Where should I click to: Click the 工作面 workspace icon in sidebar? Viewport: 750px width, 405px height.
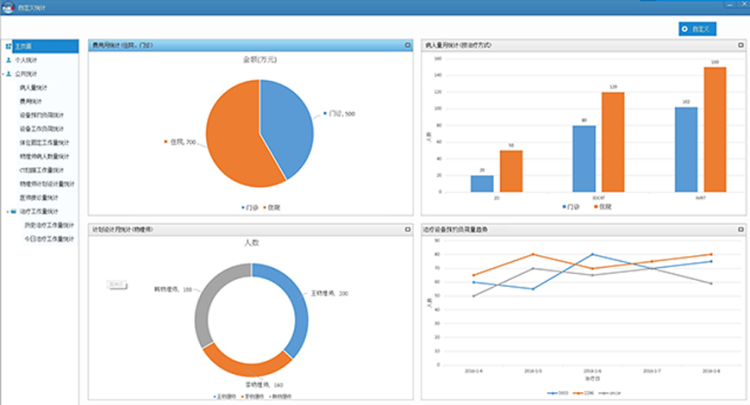pyautogui.click(x=9, y=47)
